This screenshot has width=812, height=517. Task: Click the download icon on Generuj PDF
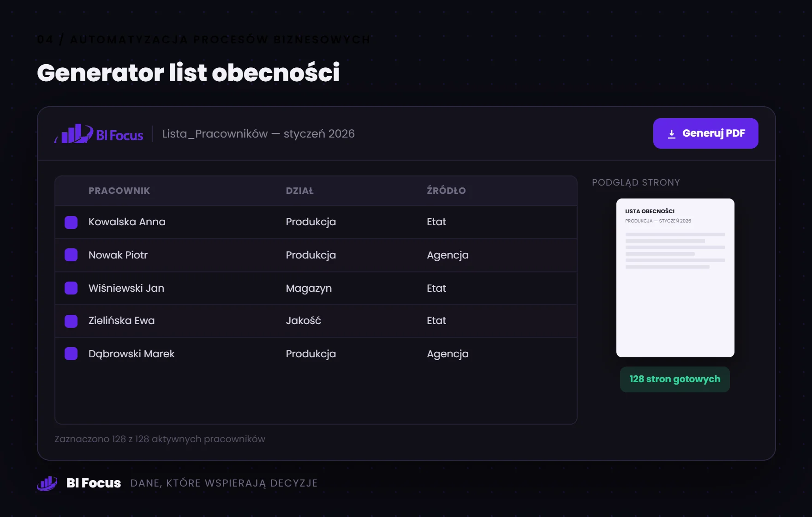pos(672,134)
